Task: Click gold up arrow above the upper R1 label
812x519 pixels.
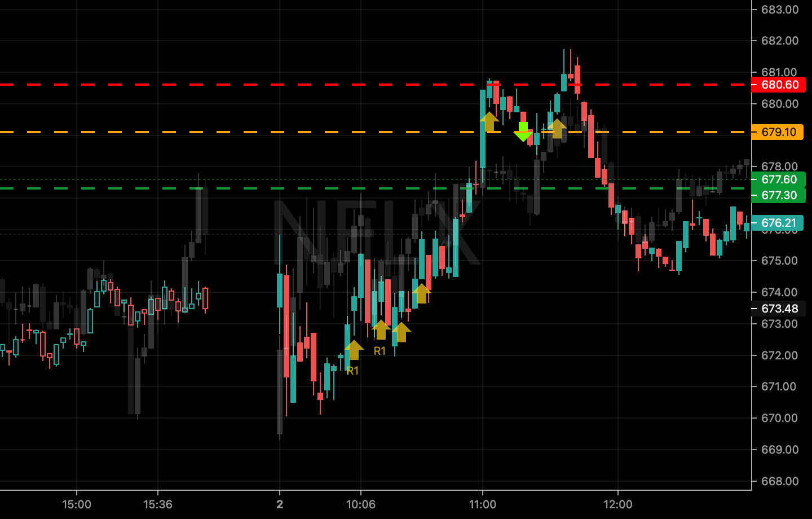Action: click(x=381, y=329)
